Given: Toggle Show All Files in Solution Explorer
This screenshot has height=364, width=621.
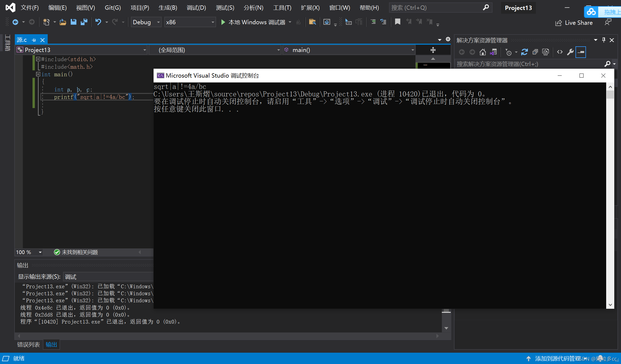Looking at the screenshot, I should pyautogui.click(x=546, y=52).
